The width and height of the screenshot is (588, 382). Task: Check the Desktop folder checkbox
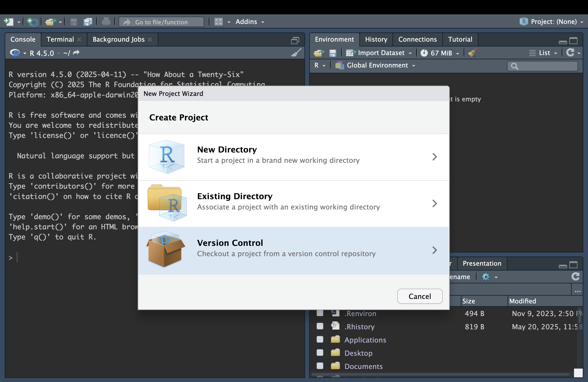click(320, 353)
